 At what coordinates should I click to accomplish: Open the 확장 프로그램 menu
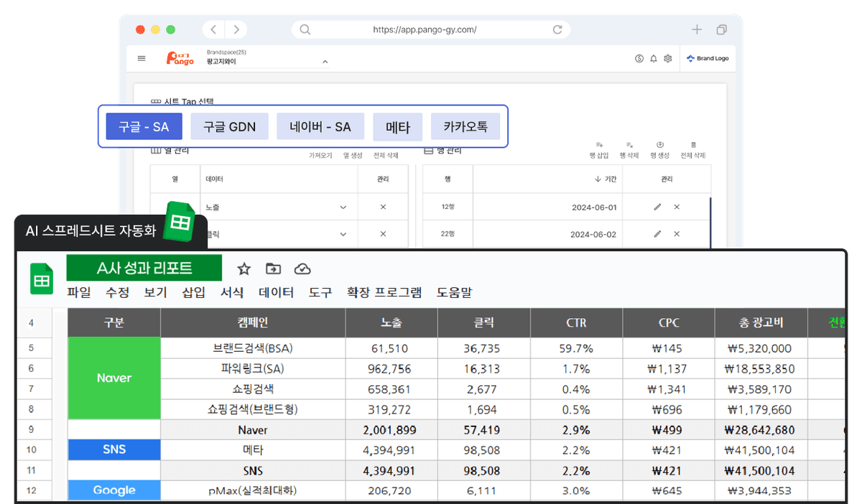(384, 292)
